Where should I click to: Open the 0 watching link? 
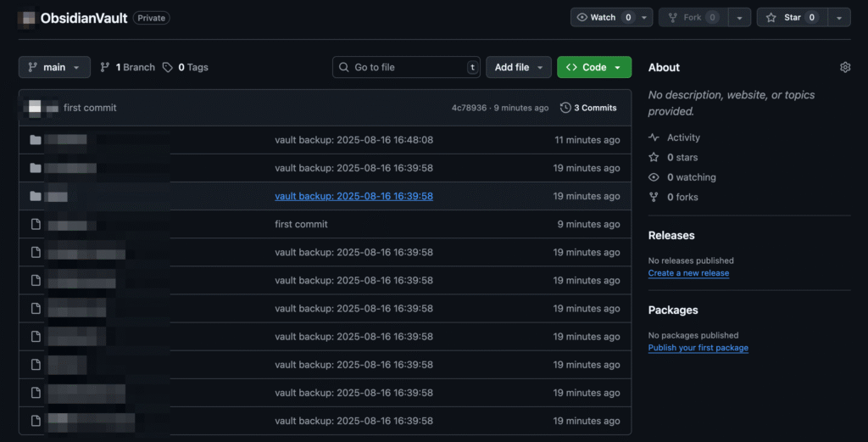coord(692,177)
